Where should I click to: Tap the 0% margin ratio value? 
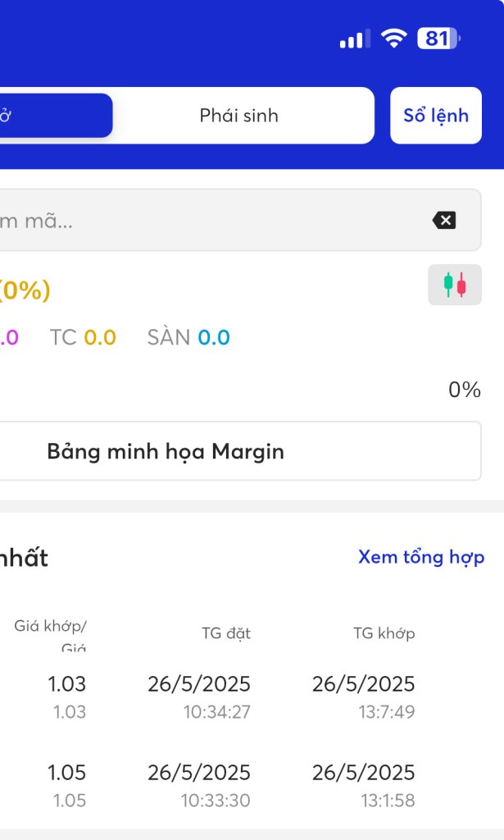pos(464,390)
